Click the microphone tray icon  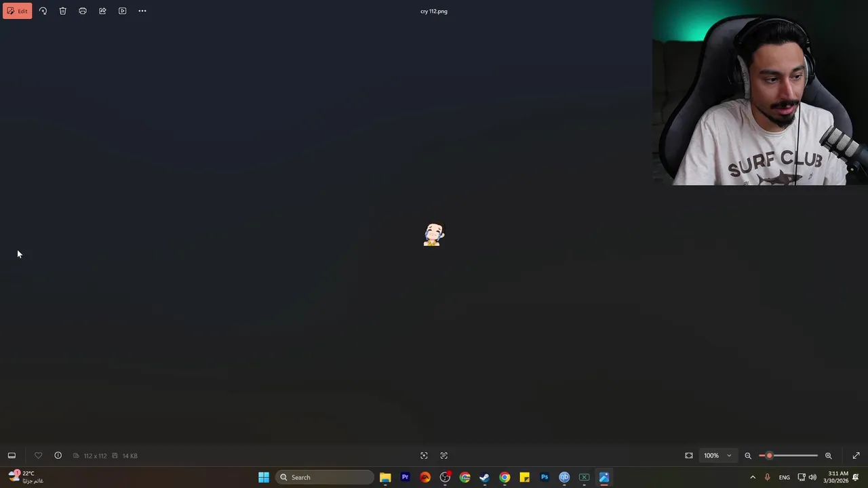pos(767,477)
